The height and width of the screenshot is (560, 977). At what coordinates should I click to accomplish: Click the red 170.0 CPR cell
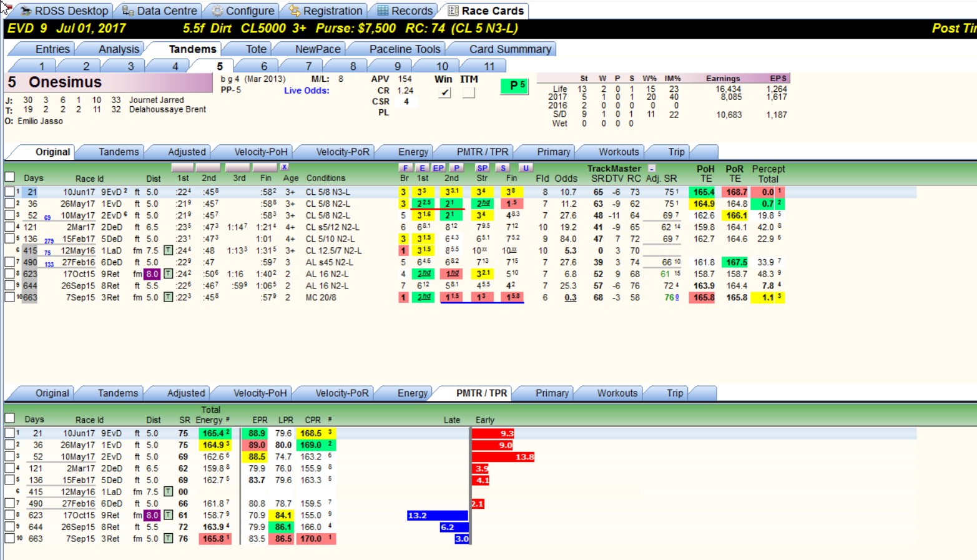point(317,538)
